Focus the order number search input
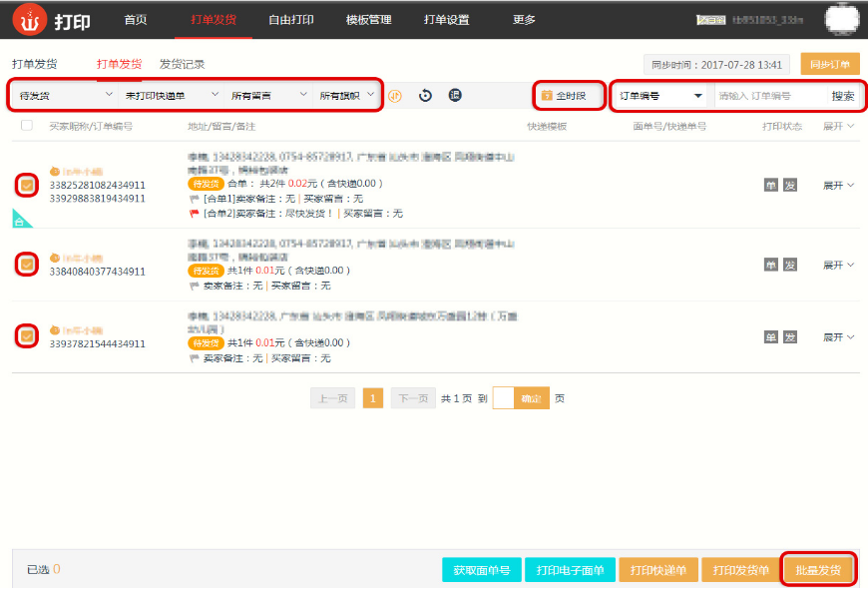This screenshot has width=868, height=596. point(770,96)
